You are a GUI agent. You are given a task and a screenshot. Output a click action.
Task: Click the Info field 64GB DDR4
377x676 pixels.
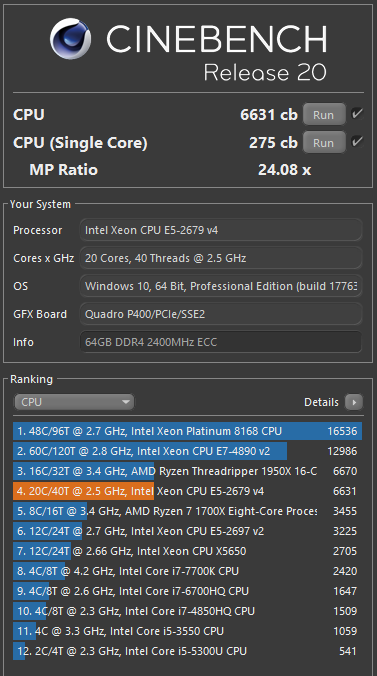coord(221,342)
